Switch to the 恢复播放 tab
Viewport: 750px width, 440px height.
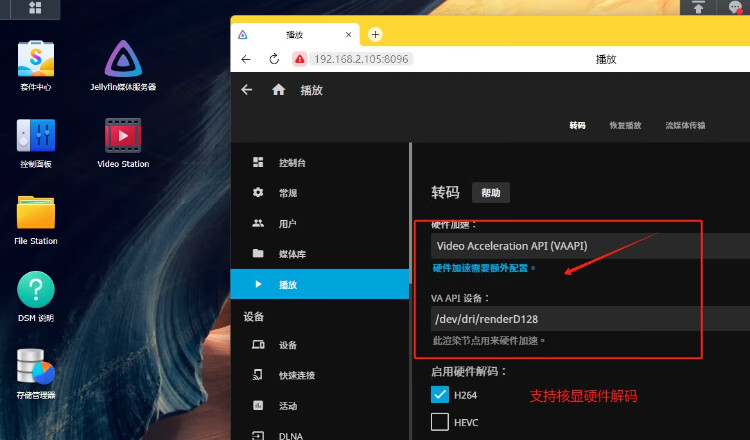coord(624,126)
